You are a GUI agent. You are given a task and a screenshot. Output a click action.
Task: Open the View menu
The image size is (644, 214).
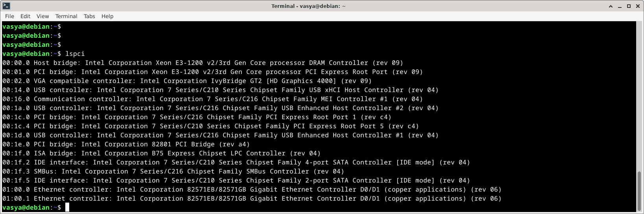[43, 16]
